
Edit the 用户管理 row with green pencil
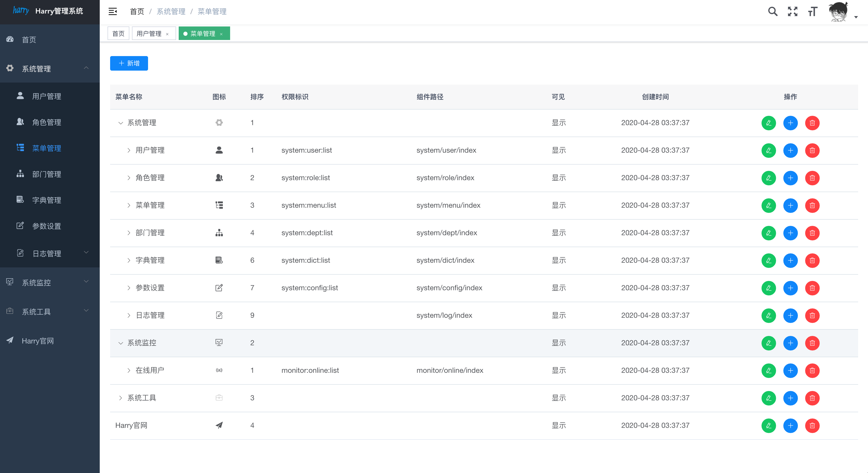click(x=768, y=150)
